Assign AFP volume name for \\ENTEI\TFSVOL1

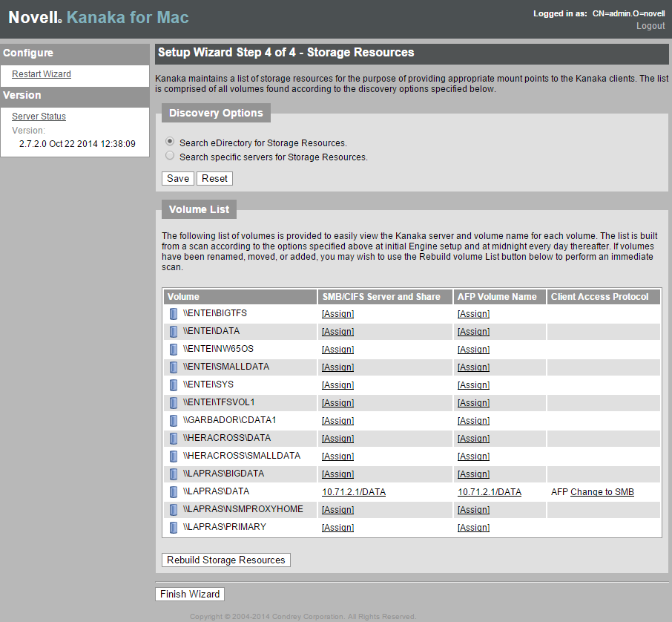pyautogui.click(x=473, y=403)
